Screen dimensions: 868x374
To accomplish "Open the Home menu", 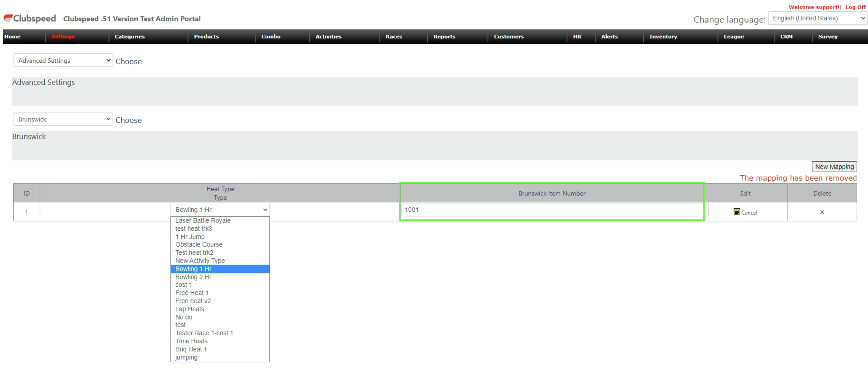I will pyautogui.click(x=12, y=36).
